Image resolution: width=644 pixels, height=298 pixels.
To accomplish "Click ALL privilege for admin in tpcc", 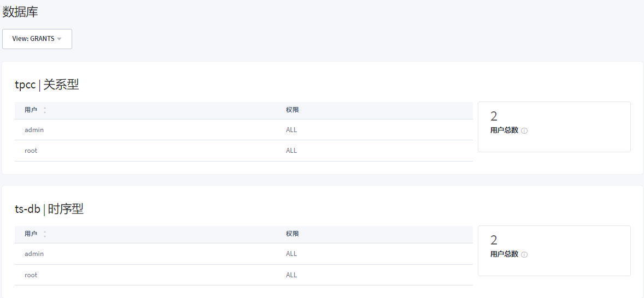I will coord(291,130).
